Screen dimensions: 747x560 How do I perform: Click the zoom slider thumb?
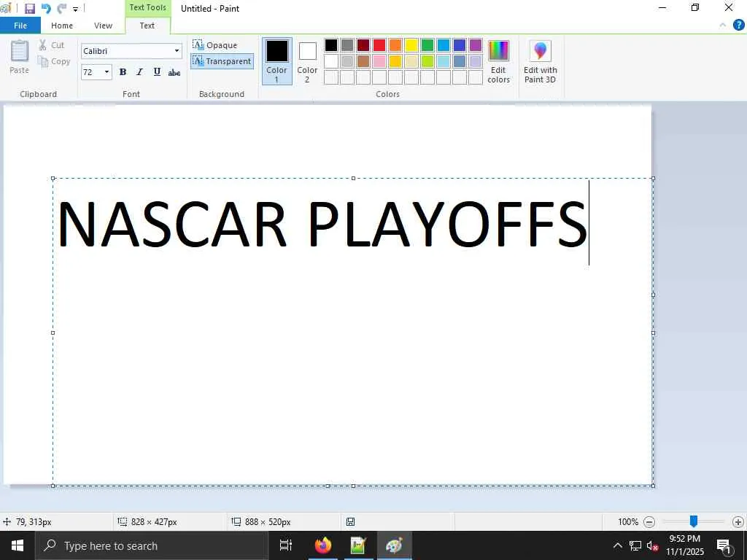[694, 522]
